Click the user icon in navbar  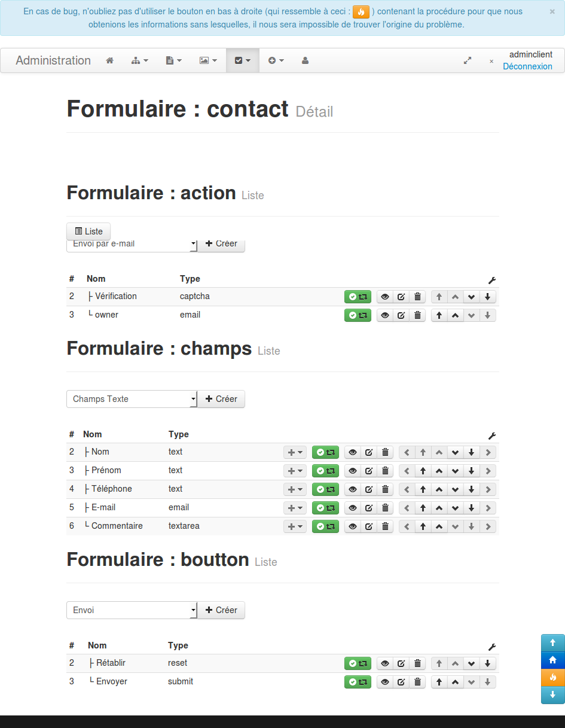click(305, 60)
